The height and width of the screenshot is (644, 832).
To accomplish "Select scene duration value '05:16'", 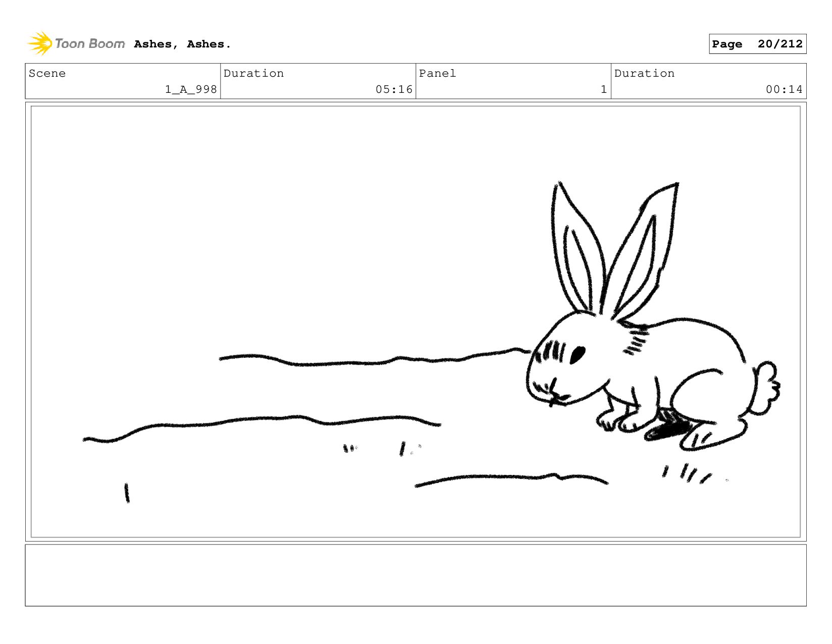I will click(x=394, y=89).
